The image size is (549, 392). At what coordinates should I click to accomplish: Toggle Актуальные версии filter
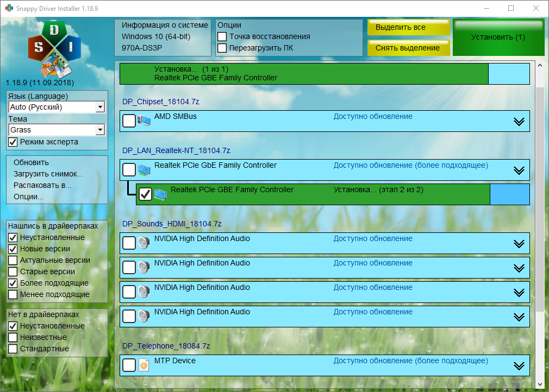(13, 260)
